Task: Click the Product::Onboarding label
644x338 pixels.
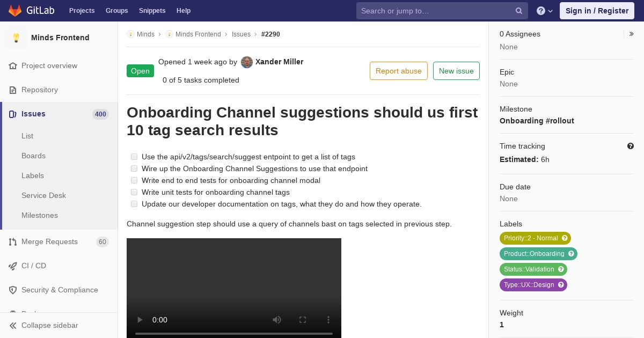Action: (x=534, y=254)
